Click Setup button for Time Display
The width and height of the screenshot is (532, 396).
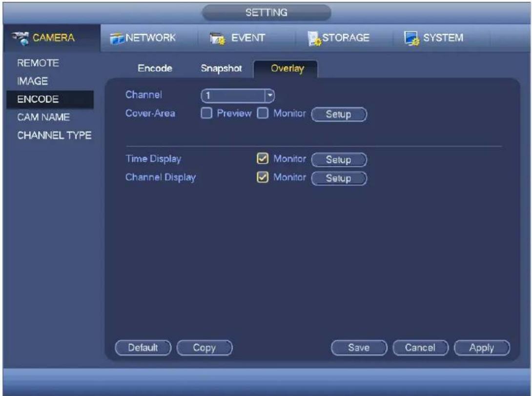(x=339, y=159)
